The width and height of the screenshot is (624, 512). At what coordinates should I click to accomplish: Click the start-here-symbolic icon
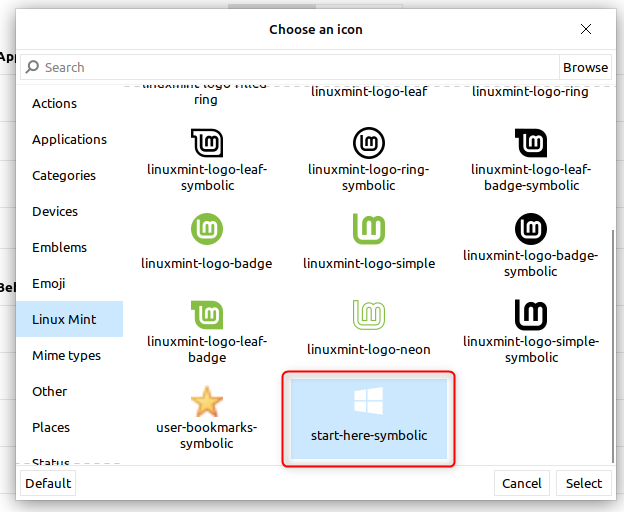click(369, 403)
